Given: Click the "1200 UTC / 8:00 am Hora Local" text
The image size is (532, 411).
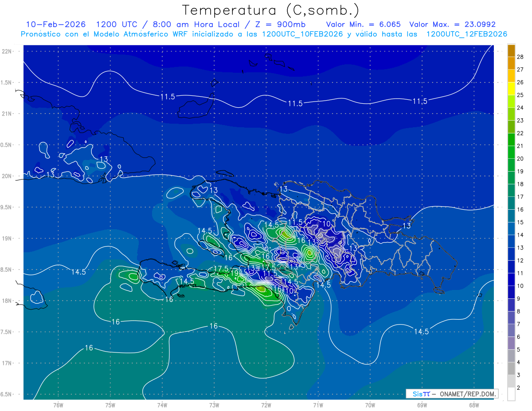Looking at the screenshot, I should click(x=168, y=24).
